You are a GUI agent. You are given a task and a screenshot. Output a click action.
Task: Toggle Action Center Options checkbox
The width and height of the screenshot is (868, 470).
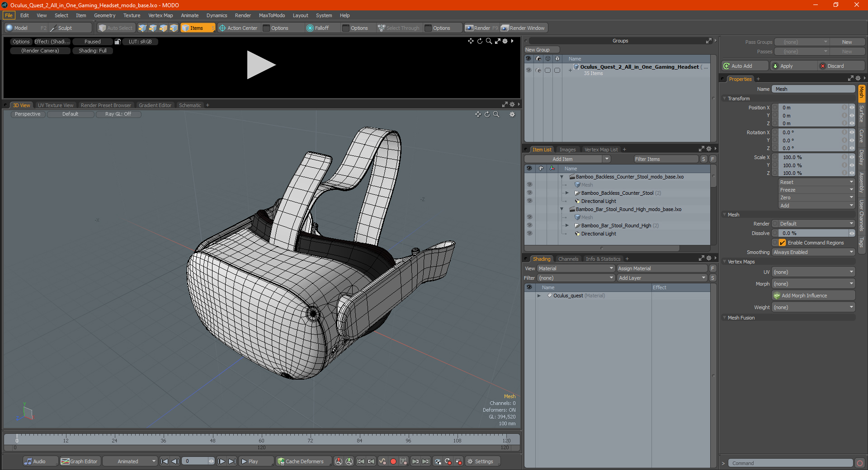(266, 28)
